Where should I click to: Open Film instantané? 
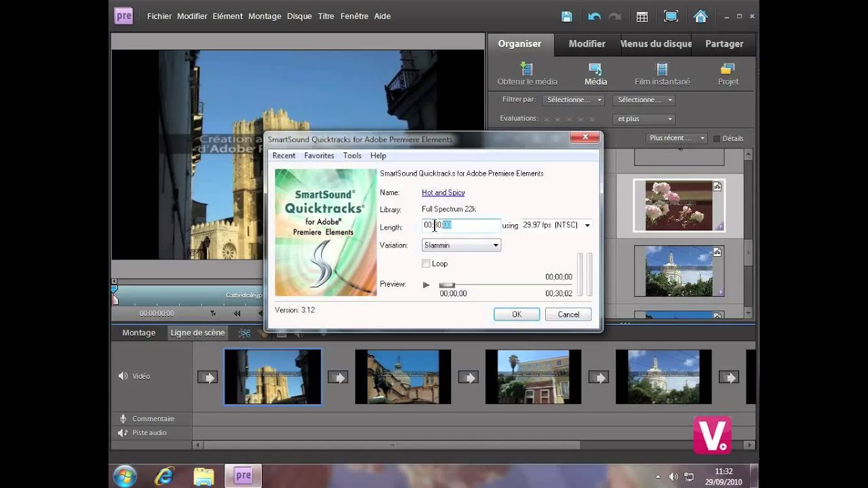pos(663,74)
